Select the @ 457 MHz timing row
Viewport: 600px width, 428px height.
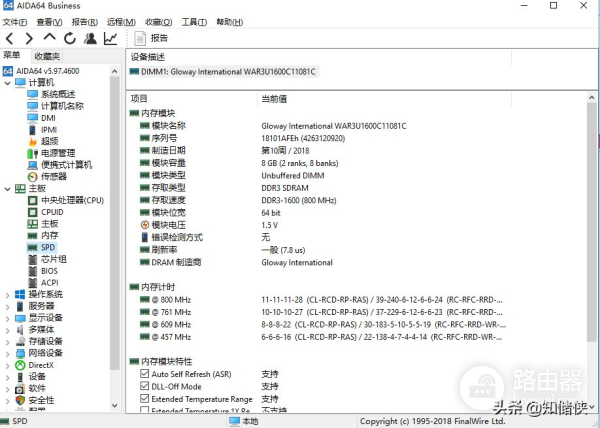[x=321, y=337]
